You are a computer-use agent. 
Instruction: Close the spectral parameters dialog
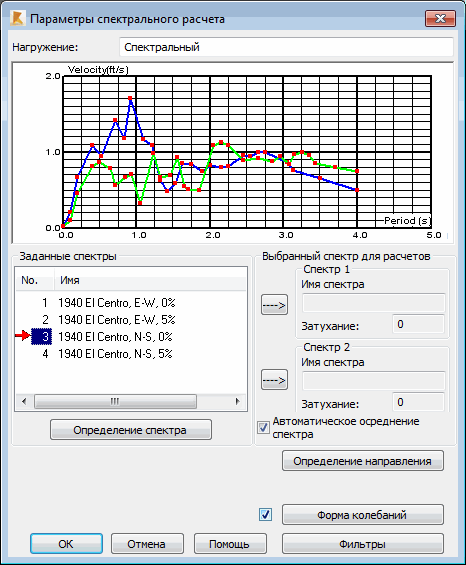point(440,18)
